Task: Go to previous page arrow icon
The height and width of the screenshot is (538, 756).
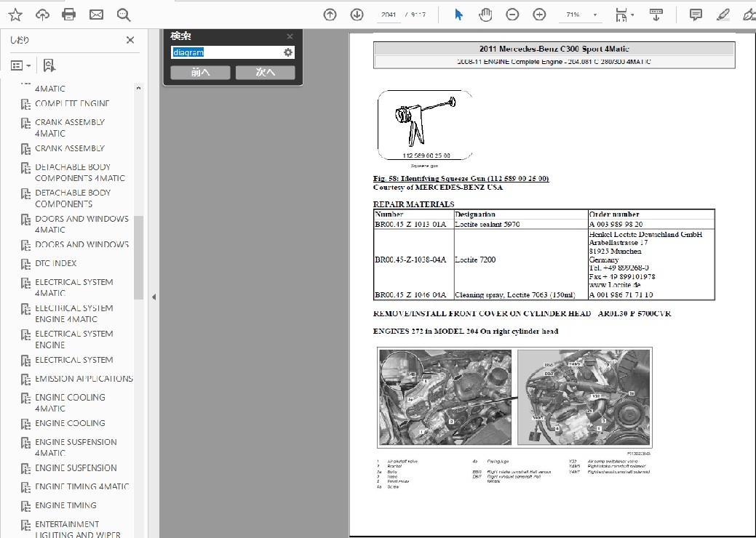Action: tap(330, 15)
